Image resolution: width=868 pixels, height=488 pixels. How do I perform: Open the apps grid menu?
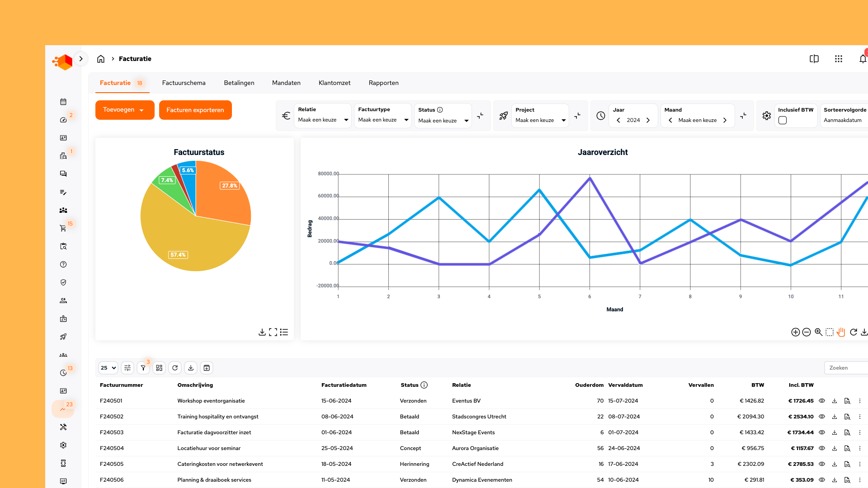838,59
